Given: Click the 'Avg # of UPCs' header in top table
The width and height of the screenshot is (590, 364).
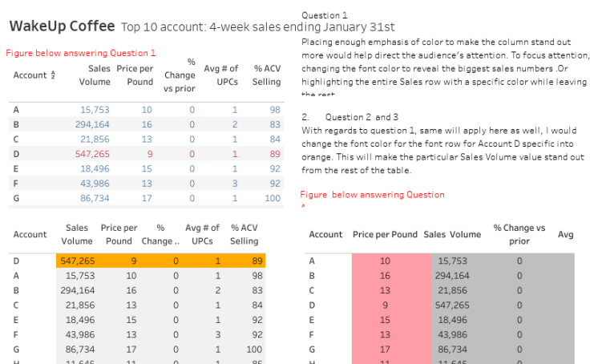Looking at the screenshot, I should pos(221,75).
